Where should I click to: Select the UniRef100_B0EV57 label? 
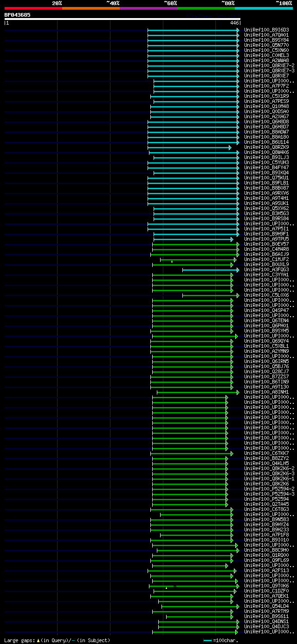point(266,244)
